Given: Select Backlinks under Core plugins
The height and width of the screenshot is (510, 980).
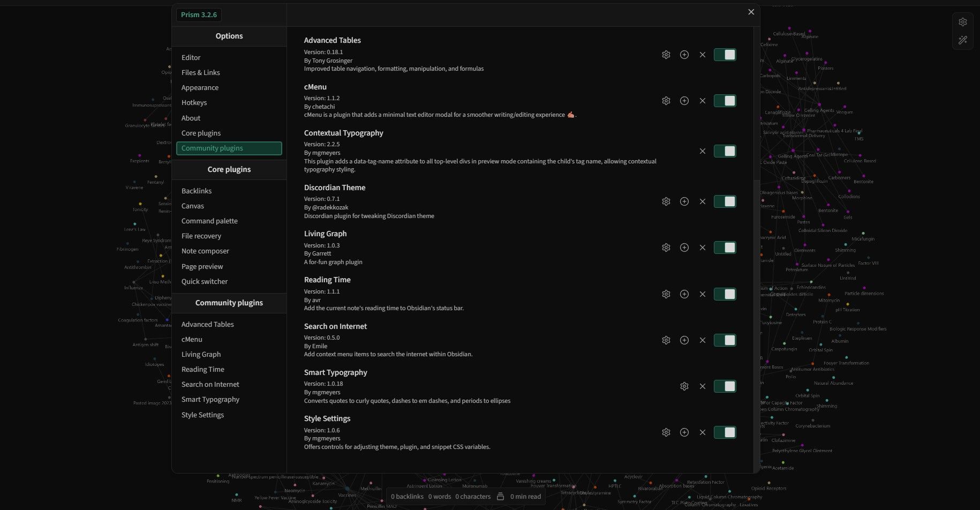Looking at the screenshot, I should click(x=197, y=190).
